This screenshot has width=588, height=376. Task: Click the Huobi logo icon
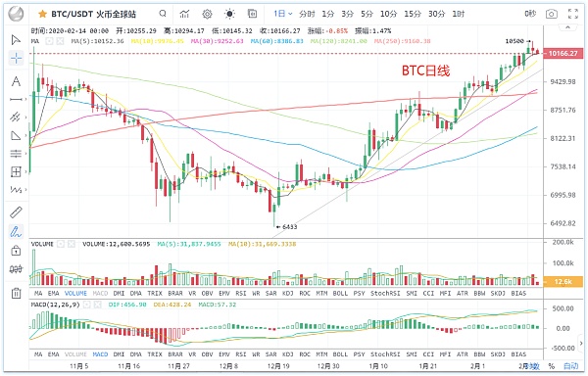coord(16,14)
